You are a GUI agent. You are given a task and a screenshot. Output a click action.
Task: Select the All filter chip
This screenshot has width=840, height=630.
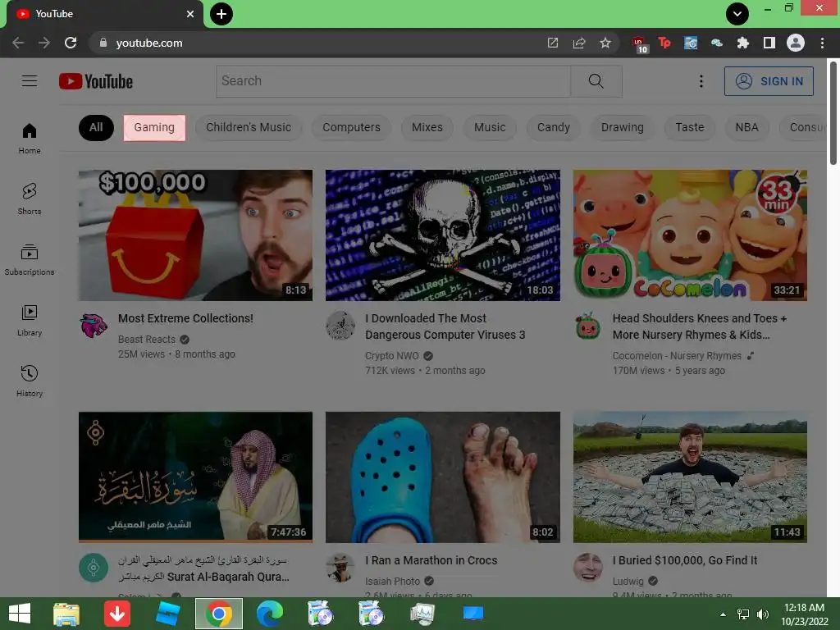click(96, 127)
